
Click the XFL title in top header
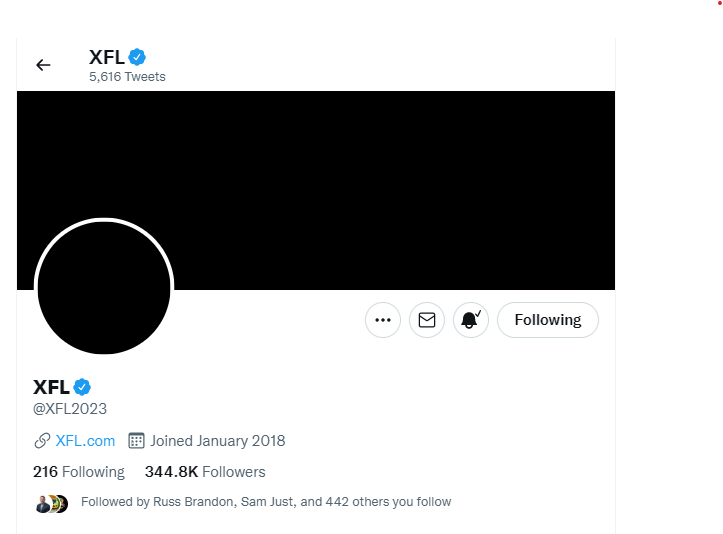coord(106,57)
